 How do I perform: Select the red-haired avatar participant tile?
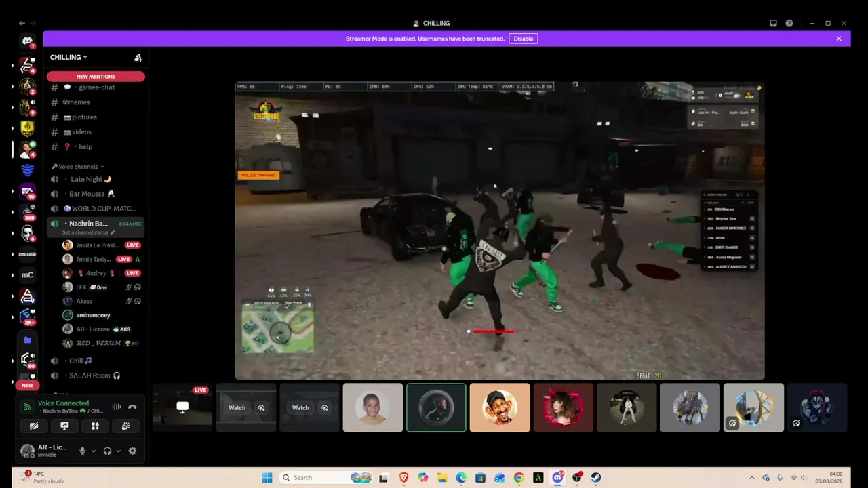tap(563, 407)
